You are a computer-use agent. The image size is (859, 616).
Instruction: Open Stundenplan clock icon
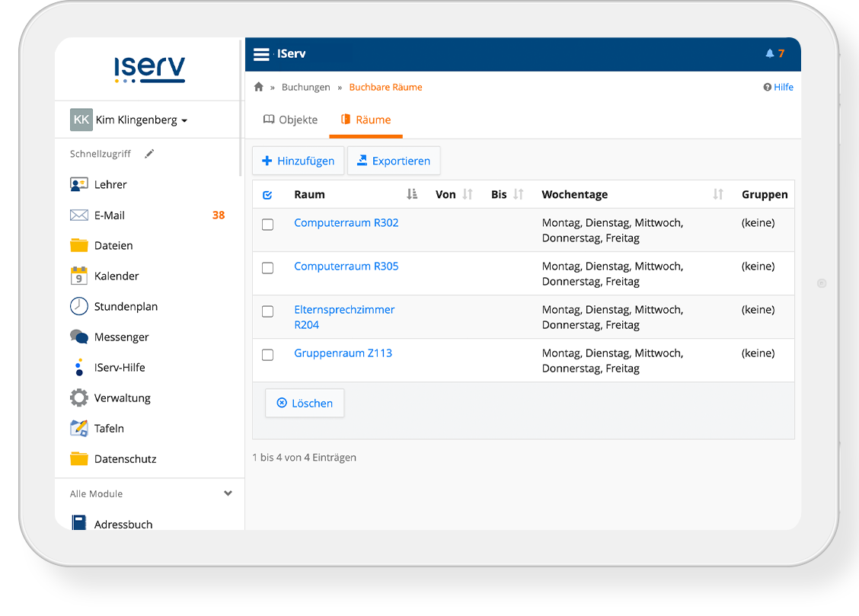point(79,306)
